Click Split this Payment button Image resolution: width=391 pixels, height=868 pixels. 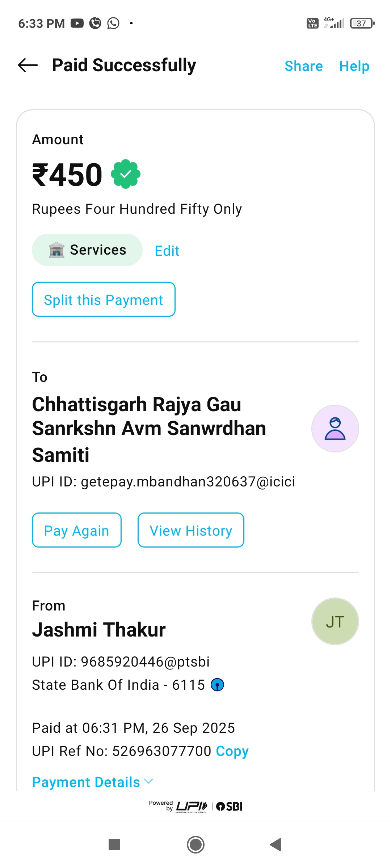[104, 299]
